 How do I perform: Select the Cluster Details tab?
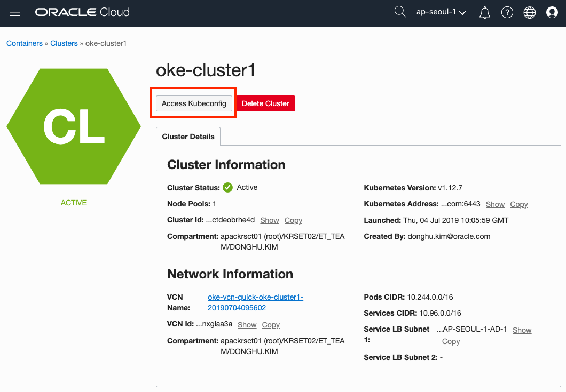[x=188, y=137]
